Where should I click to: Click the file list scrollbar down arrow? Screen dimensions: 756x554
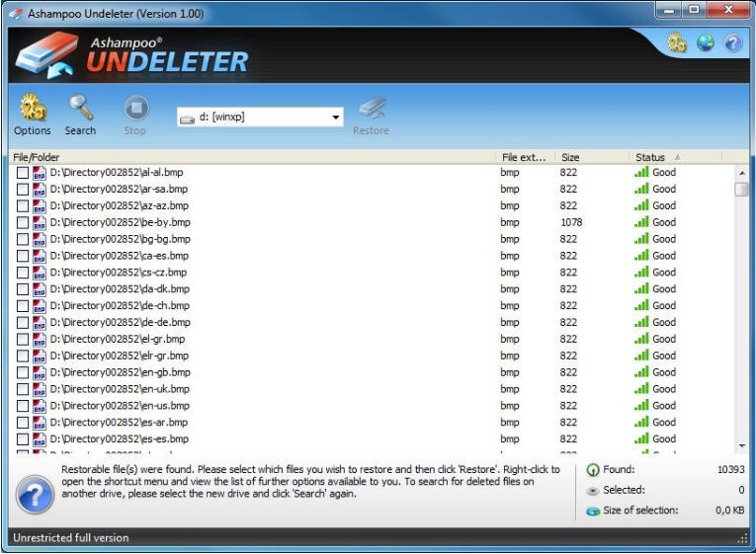click(x=742, y=445)
